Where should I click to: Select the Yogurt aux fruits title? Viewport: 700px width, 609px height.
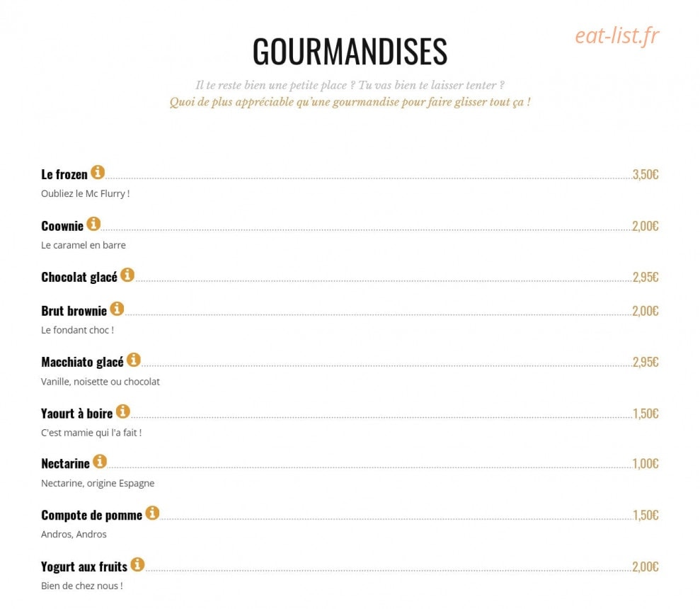tap(84, 567)
